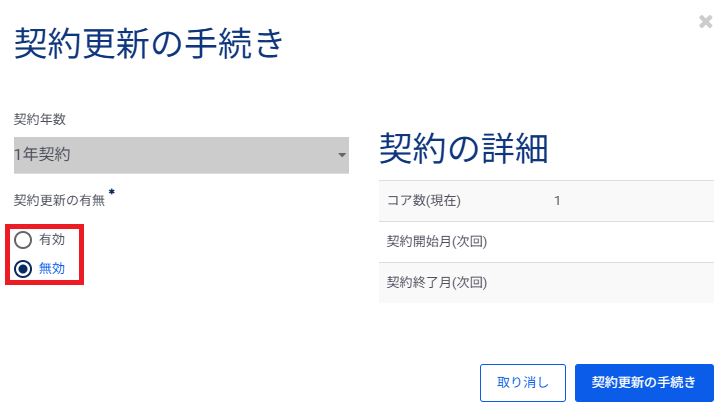The height and width of the screenshot is (412, 724).
Task: Select the コア数(現在) row label
Action: [423, 201]
